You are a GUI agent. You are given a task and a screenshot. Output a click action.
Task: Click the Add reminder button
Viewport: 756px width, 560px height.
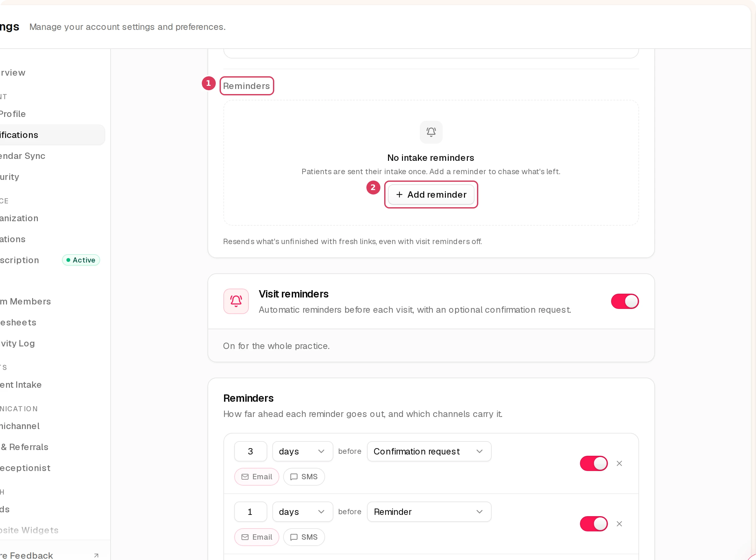click(x=431, y=195)
